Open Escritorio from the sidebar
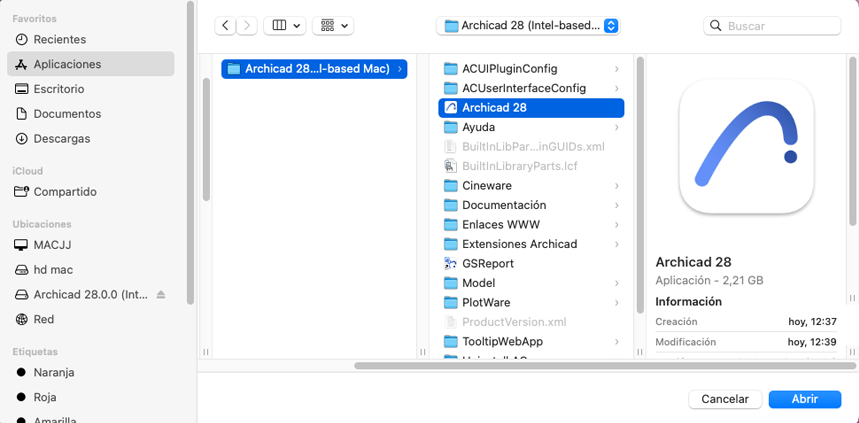Viewport: 859px width, 423px height. tap(91, 89)
